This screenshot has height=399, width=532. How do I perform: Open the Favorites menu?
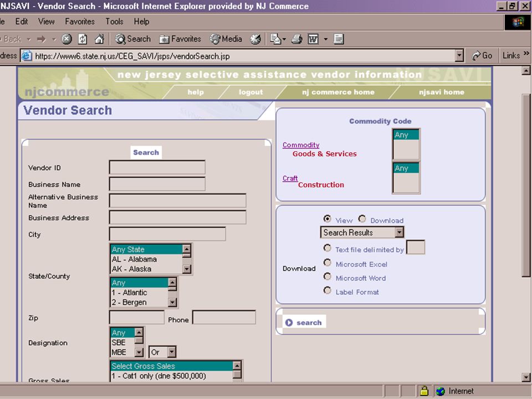tap(80, 22)
